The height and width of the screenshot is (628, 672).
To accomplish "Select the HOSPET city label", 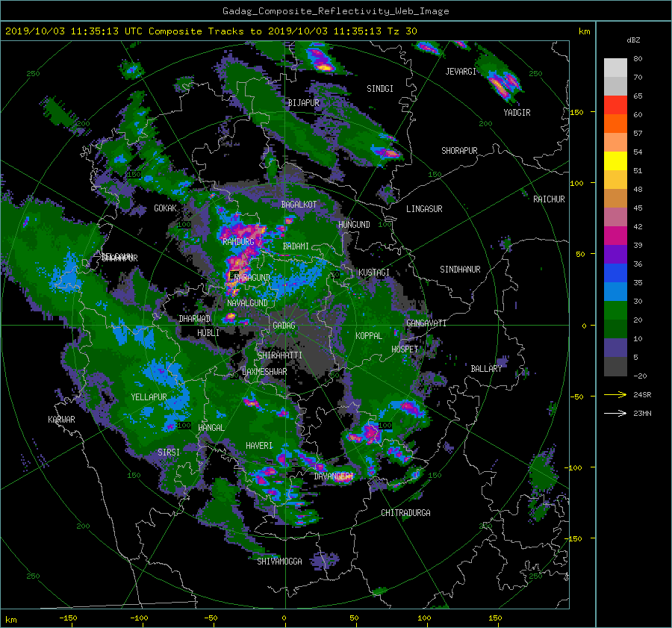I will coord(405,349).
